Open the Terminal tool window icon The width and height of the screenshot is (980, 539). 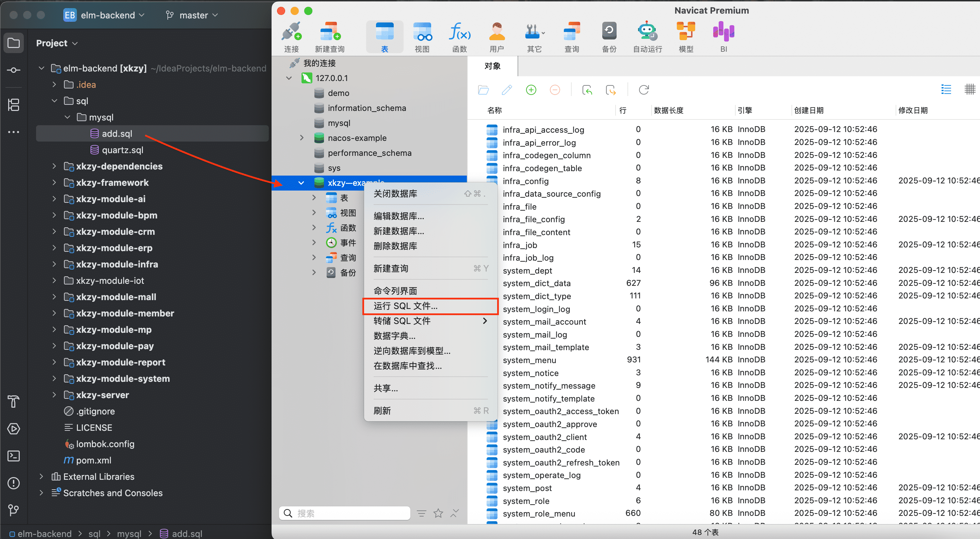click(x=14, y=456)
